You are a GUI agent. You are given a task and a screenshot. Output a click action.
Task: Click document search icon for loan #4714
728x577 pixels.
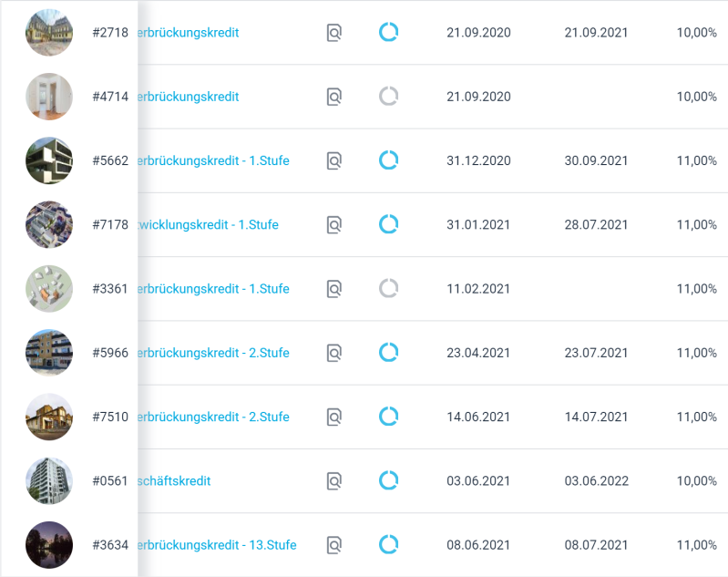(x=334, y=97)
